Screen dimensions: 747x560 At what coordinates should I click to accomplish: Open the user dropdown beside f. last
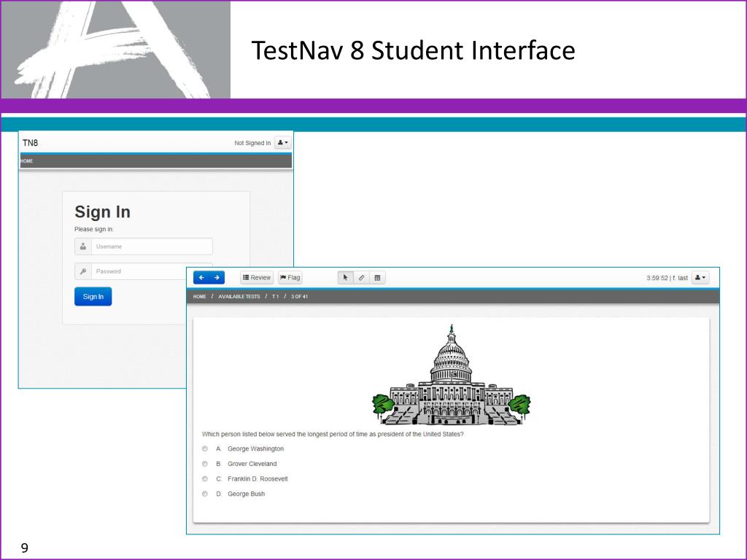[700, 278]
